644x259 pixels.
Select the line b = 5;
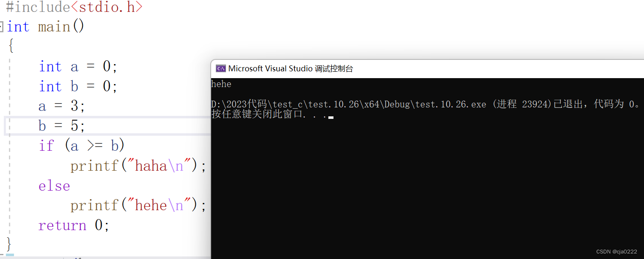pyautogui.click(x=61, y=125)
